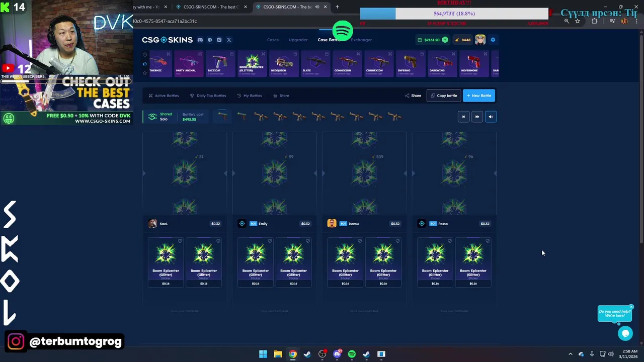Click the battle's cost value $495.55
644x362 pixels.
189,120
